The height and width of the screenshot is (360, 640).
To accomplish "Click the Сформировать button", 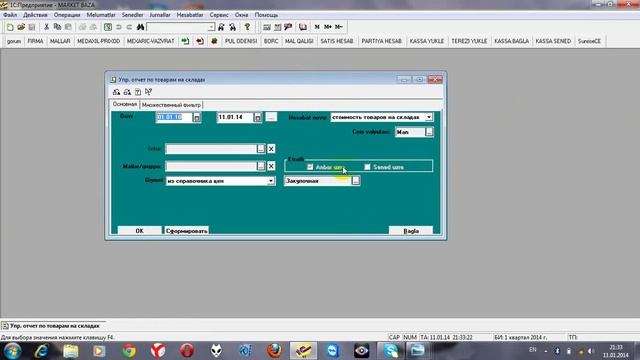I will tap(187, 231).
